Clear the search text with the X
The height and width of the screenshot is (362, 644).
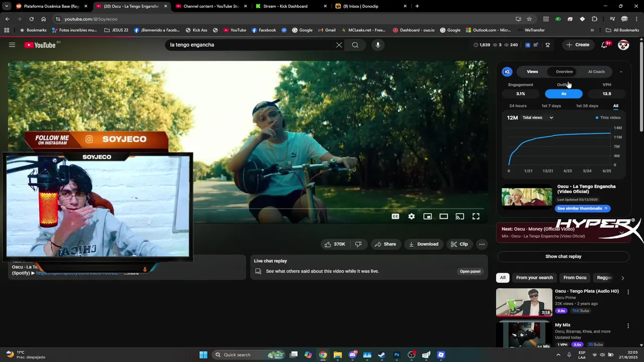coord(339,45)
